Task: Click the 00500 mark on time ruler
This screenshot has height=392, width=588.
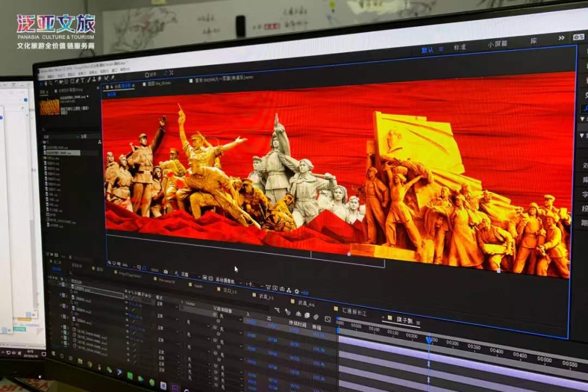Action: coord(544,359)
